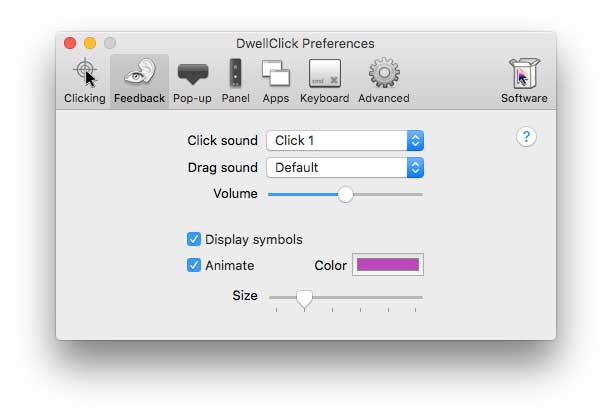Click the Volume slider knob
This screenshot has height=420, width=612.
pos(345,194)
